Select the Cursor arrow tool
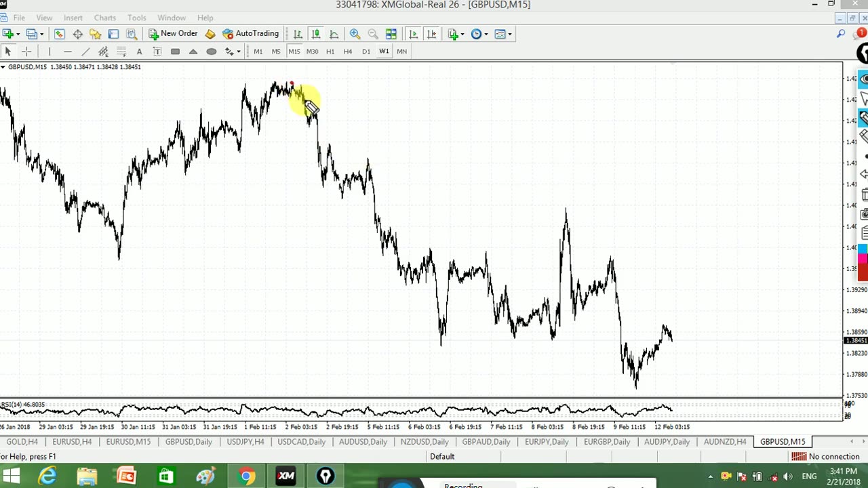The height and width of the screenshot is (488, 868). [x=8, y=52]
